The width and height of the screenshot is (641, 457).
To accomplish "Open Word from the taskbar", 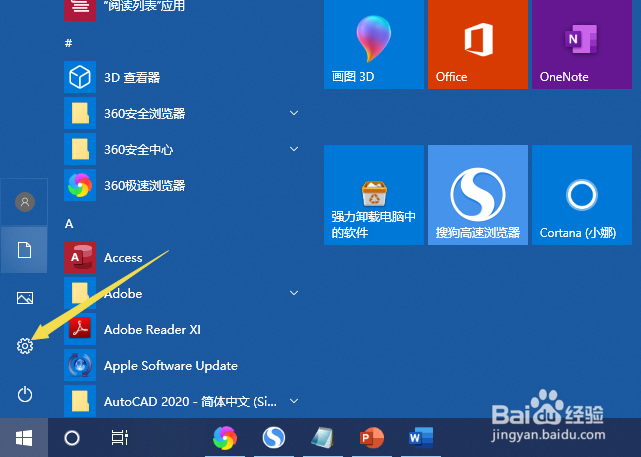I will pos(421,438).
